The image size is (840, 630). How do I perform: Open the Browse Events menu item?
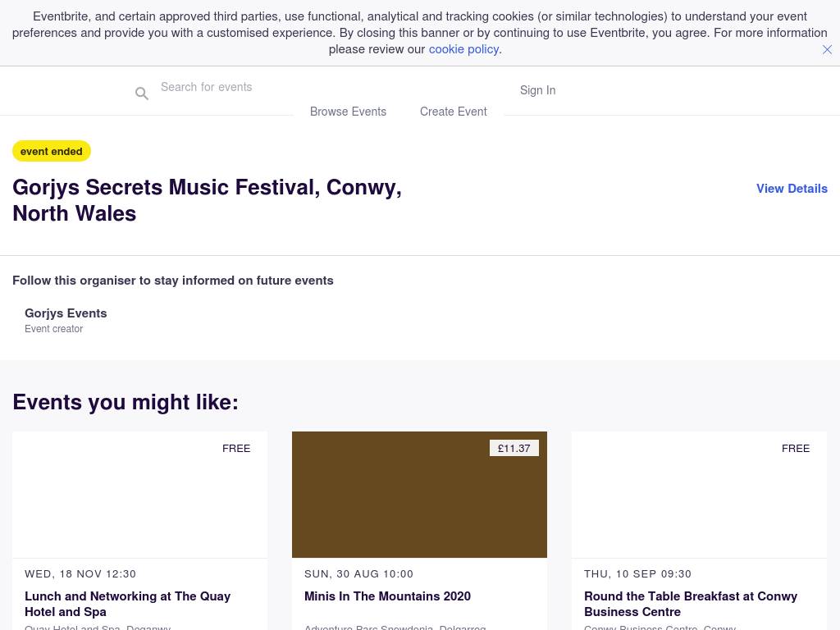point(348,112)
